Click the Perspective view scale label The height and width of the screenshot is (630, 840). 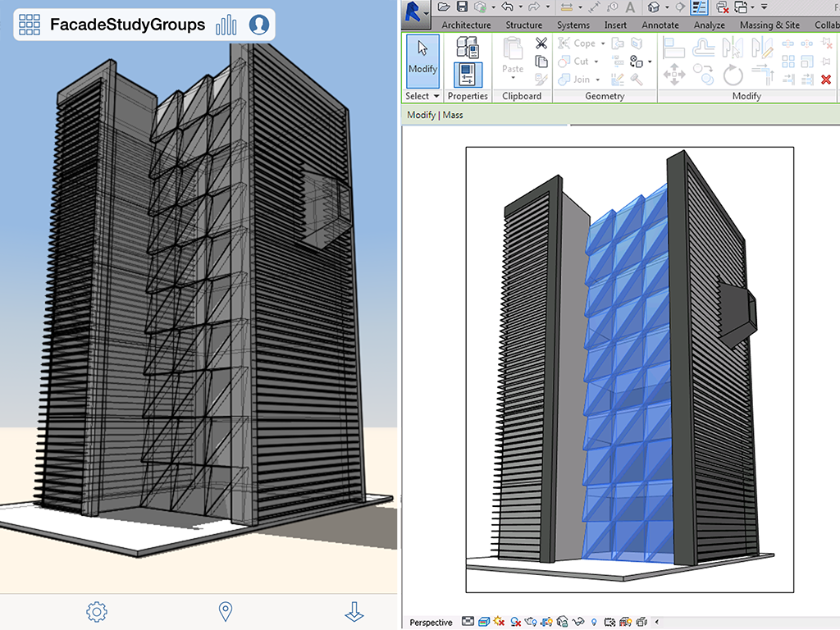pyautogui.click(x=431, y=622)
